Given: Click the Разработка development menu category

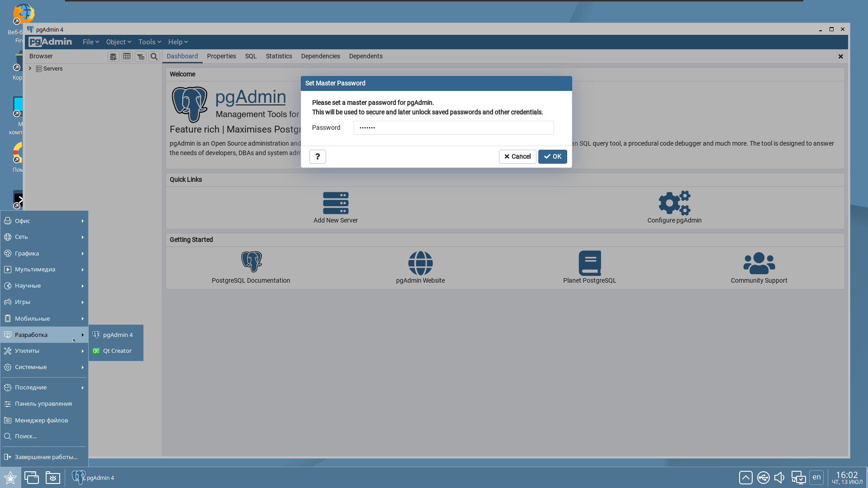Looking at the screenshot, I should pos(44,335).
